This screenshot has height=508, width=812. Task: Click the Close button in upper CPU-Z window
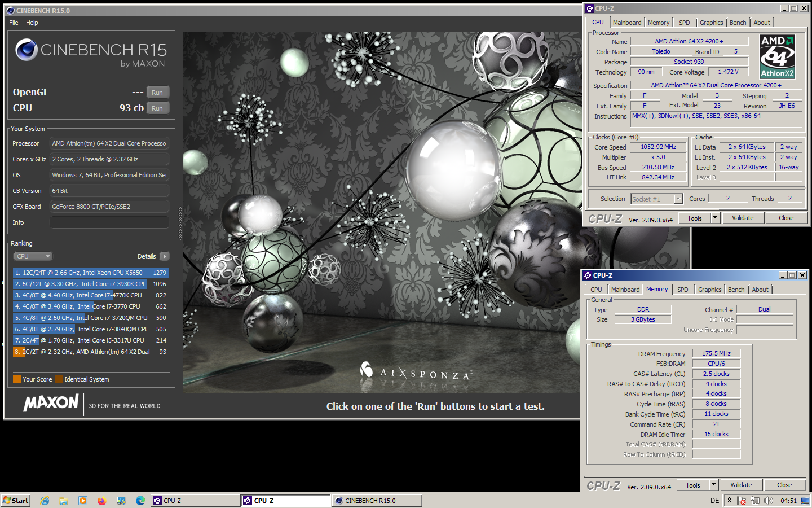pos(786,218)
